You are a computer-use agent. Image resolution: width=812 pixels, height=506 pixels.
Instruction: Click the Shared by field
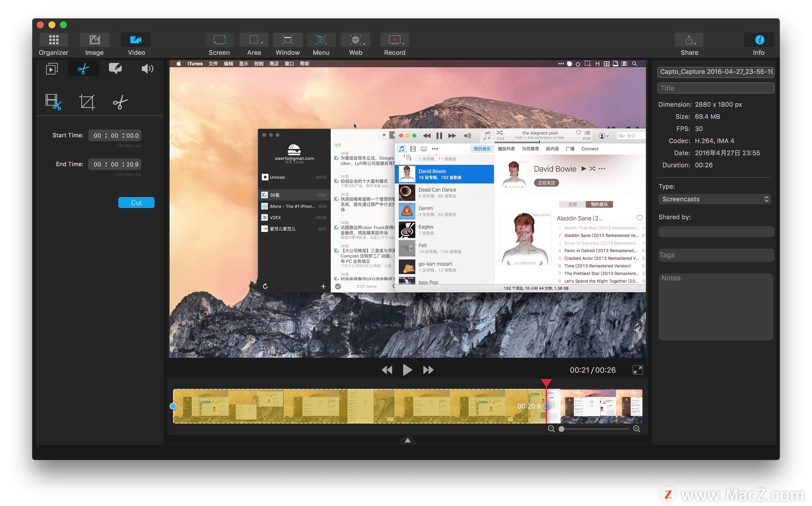tap(716, 231)
